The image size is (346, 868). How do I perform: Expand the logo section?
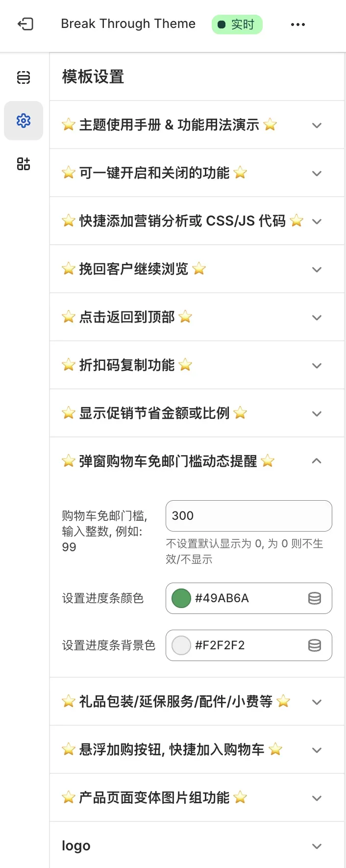click(x=317, y=846)
